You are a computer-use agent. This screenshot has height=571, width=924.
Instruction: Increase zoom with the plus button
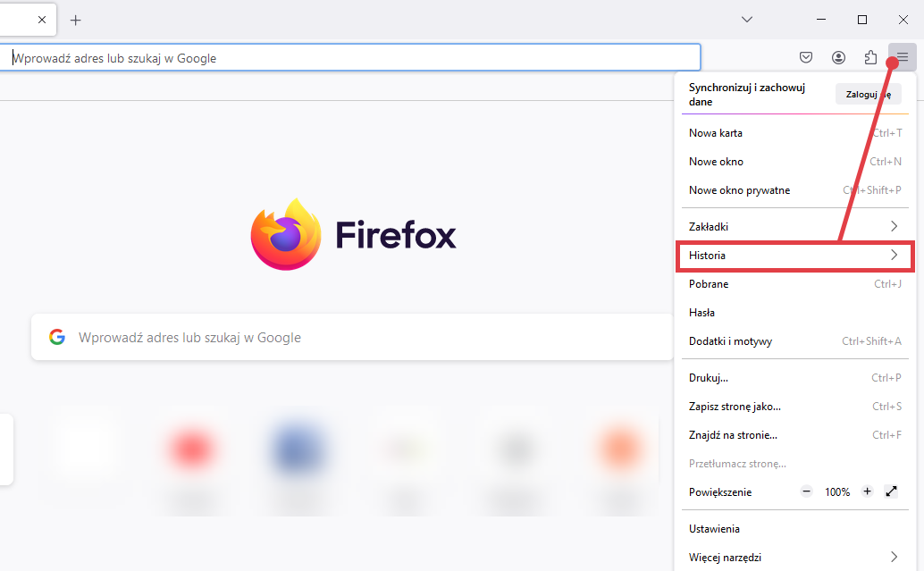(867, 491)
